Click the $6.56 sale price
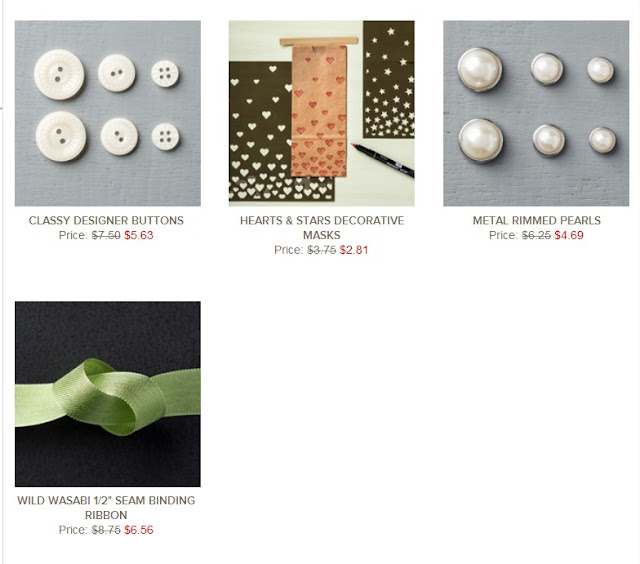The image size is (640, 564). click(139, 530)
